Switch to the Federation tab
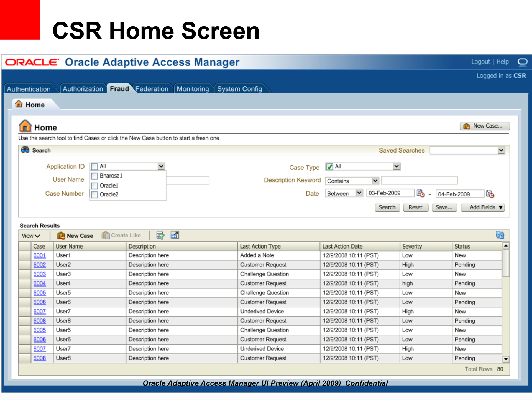Image resolution: width=532 pixels, height=400 pixels. coord(152,89)
